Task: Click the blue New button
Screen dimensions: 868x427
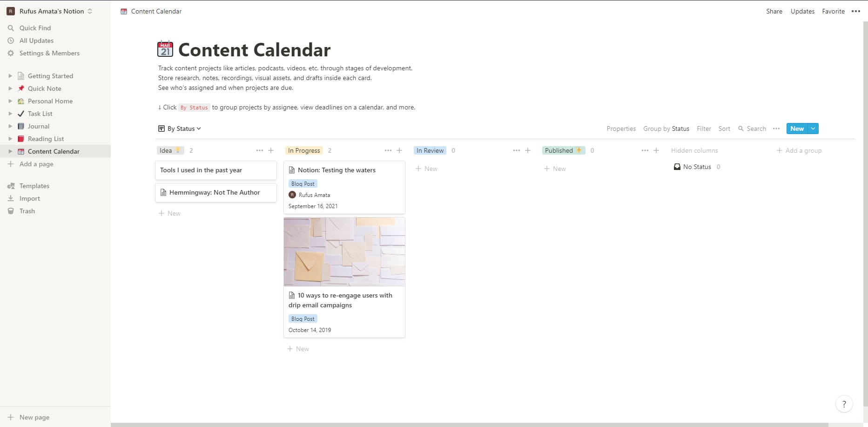Action: (797, 129)
